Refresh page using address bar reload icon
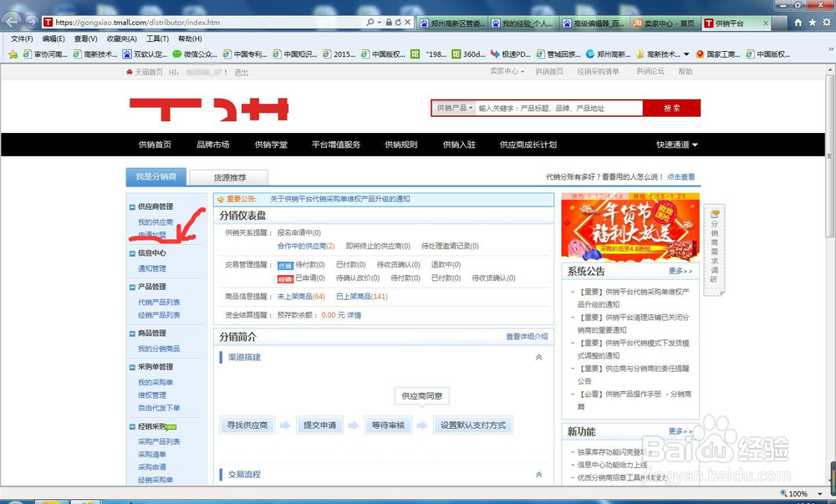The width and height of the screenshot is (836, 504). (398, 23)
